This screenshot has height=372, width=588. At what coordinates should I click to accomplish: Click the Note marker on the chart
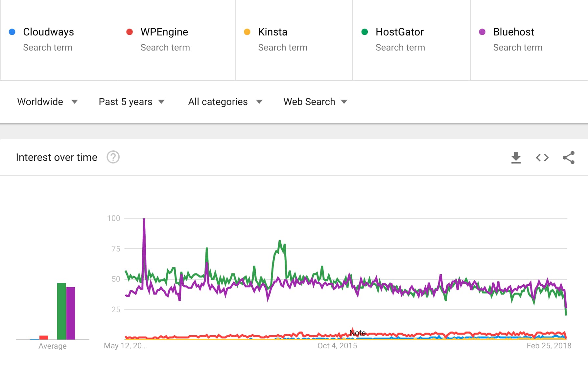(357, 333)
